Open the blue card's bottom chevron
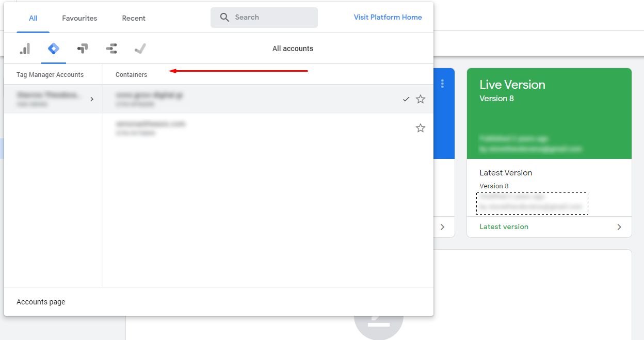This screenshot has height=340, width=644. 443,227
